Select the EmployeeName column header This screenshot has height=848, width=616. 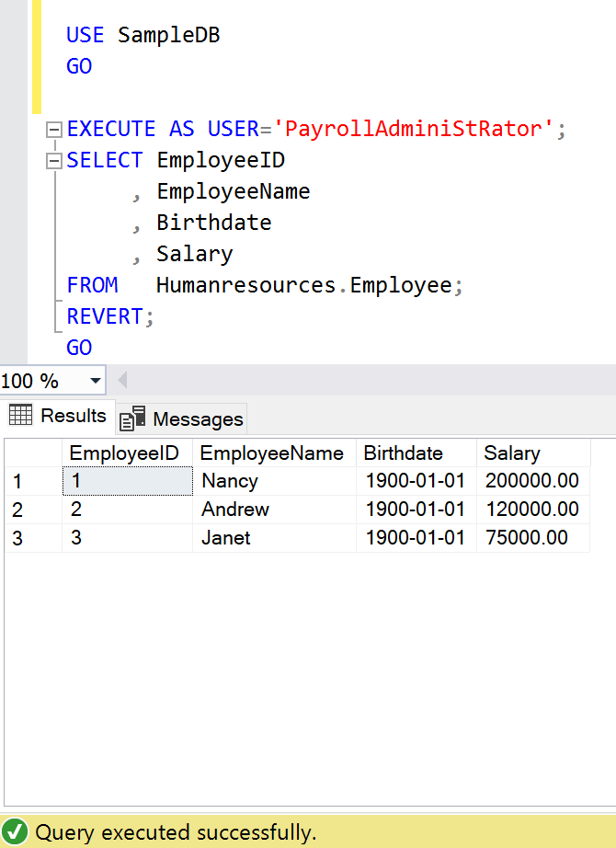pyautogui.click(x=272, y=453)
